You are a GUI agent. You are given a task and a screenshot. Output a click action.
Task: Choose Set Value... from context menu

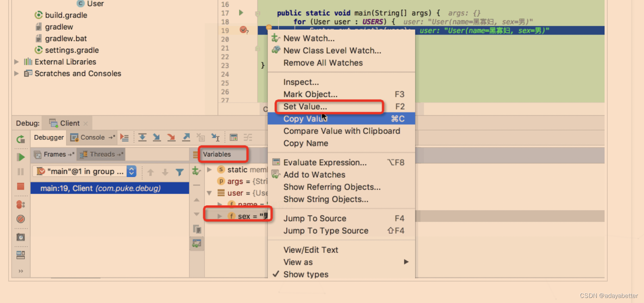[341, 107]
